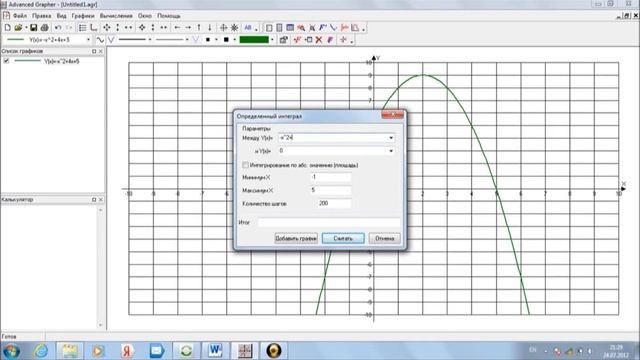
Task: Expand the second Y(x) dropdown showing 0
Action: tap(391, 151)
